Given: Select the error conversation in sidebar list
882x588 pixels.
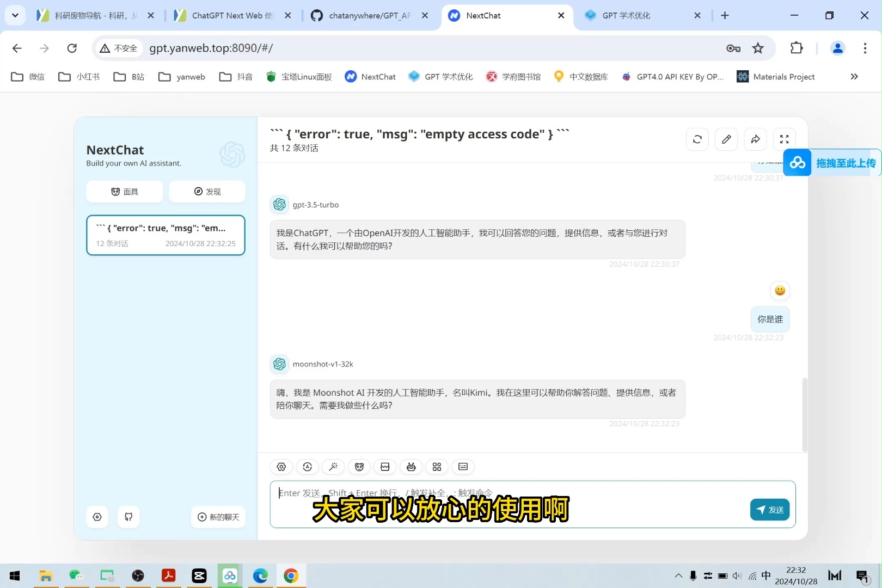Looking at the screenshot, I should pos(166,235).
